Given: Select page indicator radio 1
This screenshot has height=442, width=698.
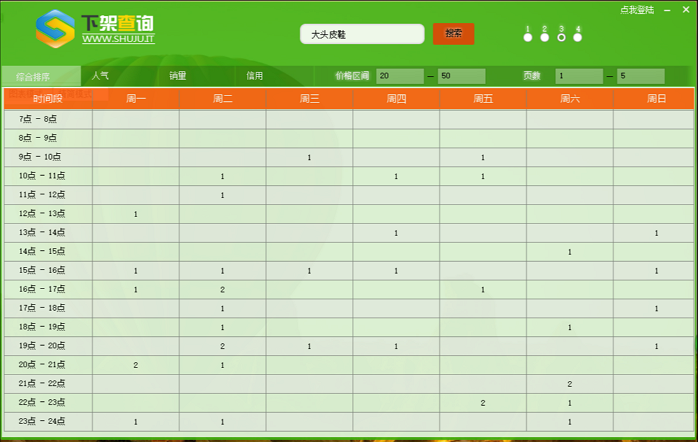Looking at the screenshot, I should pyautogui.click(x=528, y=37).
